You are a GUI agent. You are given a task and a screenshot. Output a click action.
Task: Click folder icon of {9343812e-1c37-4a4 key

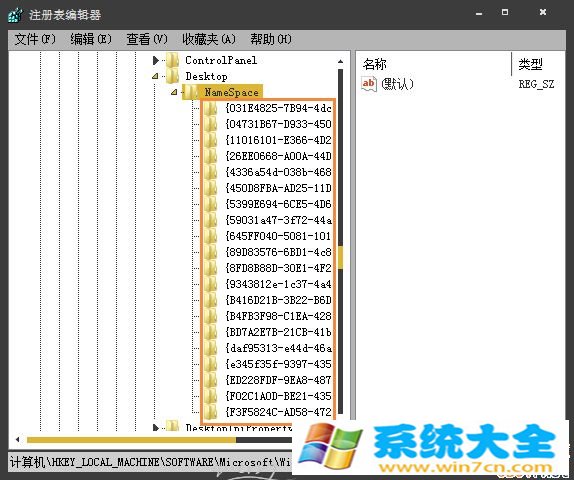click(x=210, y=284)
